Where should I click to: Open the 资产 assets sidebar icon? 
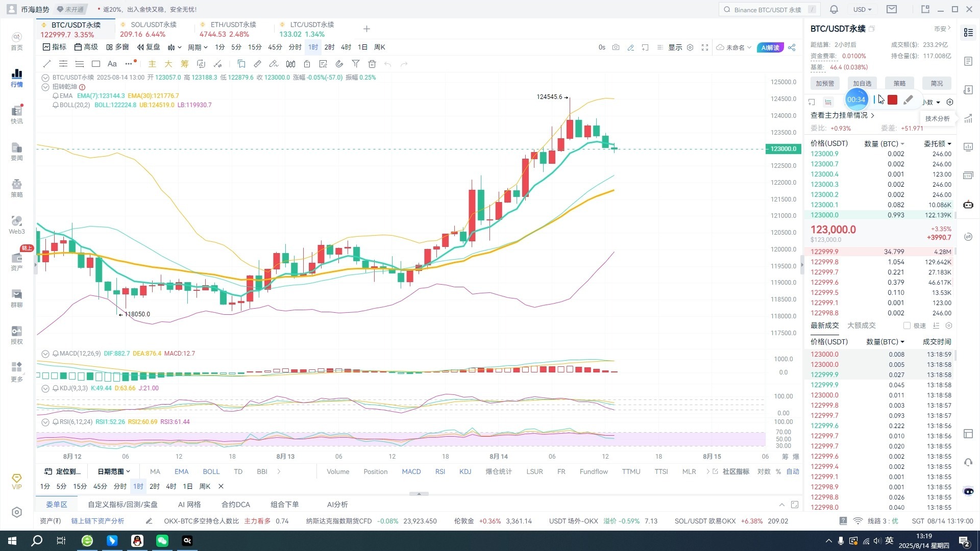(17, 261)
